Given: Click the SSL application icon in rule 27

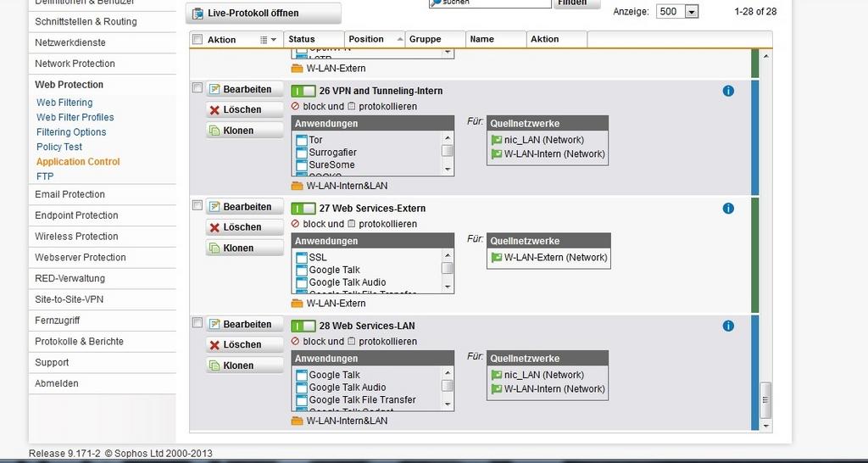Looking at the screenshot, I should click(x=301, y=258).
